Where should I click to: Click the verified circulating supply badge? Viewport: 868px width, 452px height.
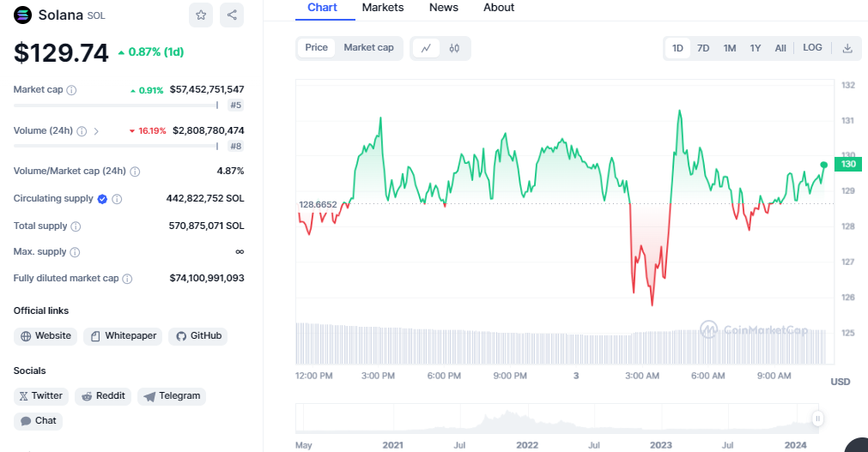point(102,199)
